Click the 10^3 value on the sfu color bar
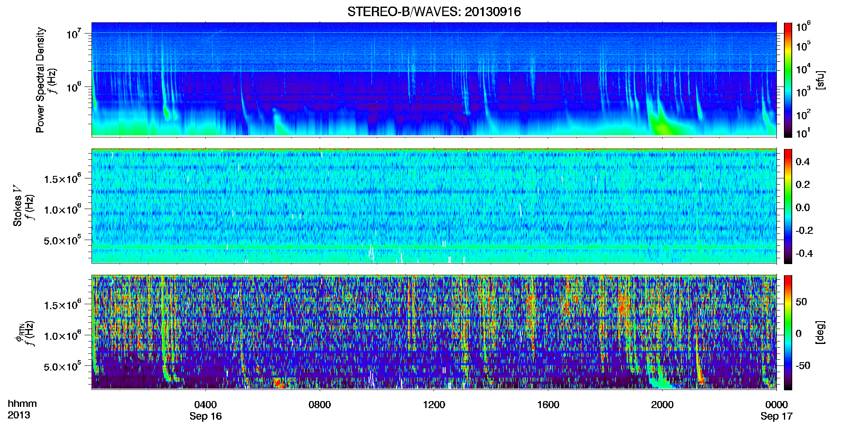The height and width of the screenshot is (447, 868). pyautogui.click(x=803, y=92)
